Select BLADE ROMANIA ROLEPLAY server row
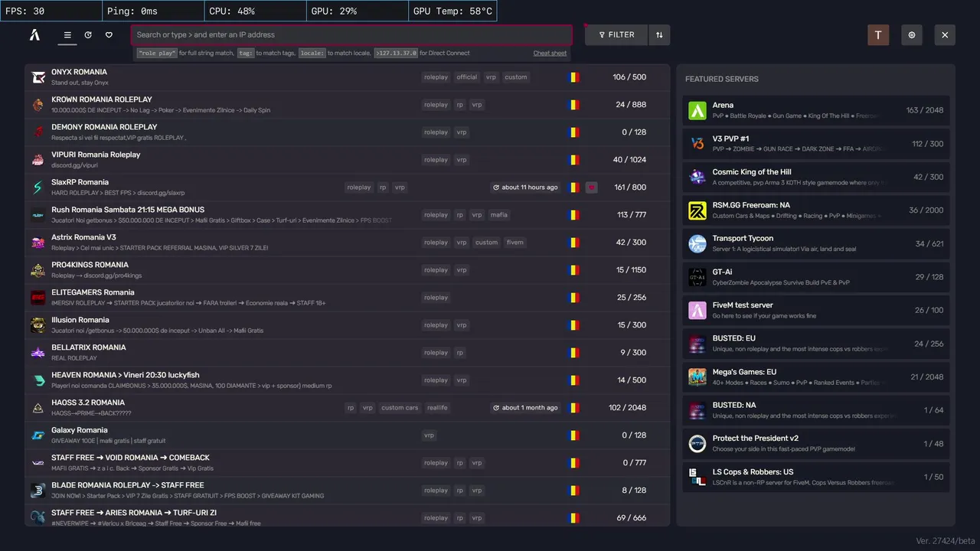This screenshot has width=980, height=551. (x=347, y=491)
